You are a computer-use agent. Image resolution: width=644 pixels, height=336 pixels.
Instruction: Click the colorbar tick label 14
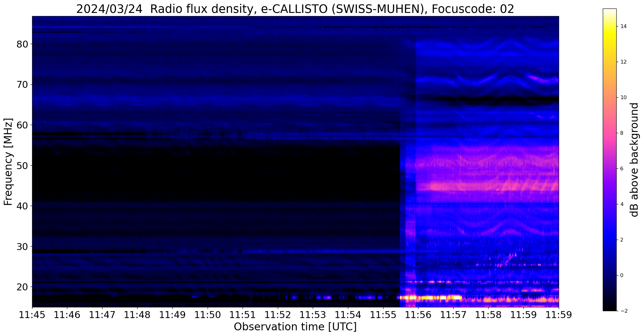click(623, 26)
